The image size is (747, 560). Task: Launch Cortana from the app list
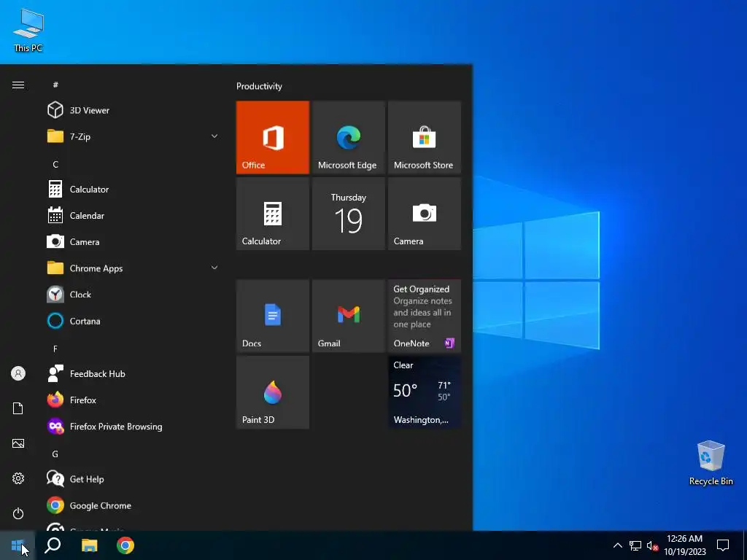[133, 321]
